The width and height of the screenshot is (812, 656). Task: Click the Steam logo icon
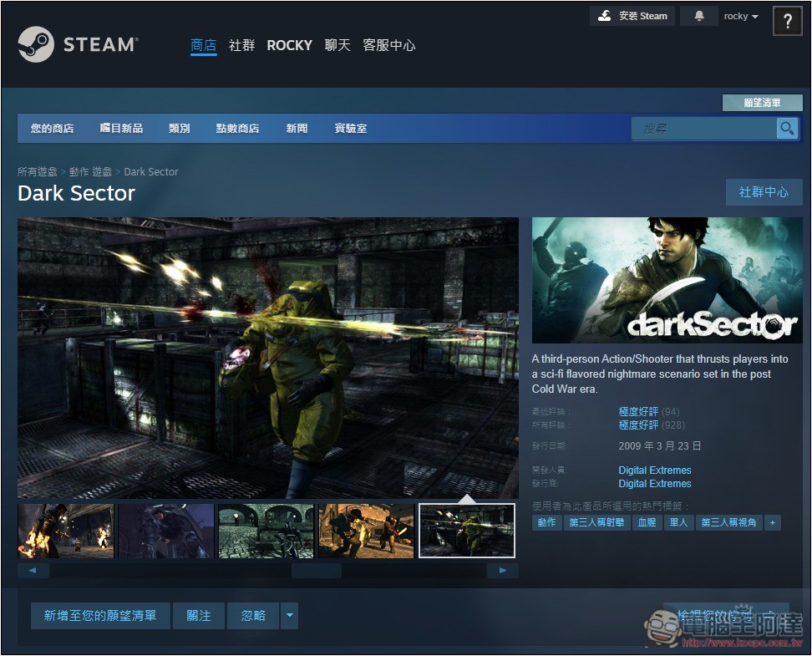36,44
